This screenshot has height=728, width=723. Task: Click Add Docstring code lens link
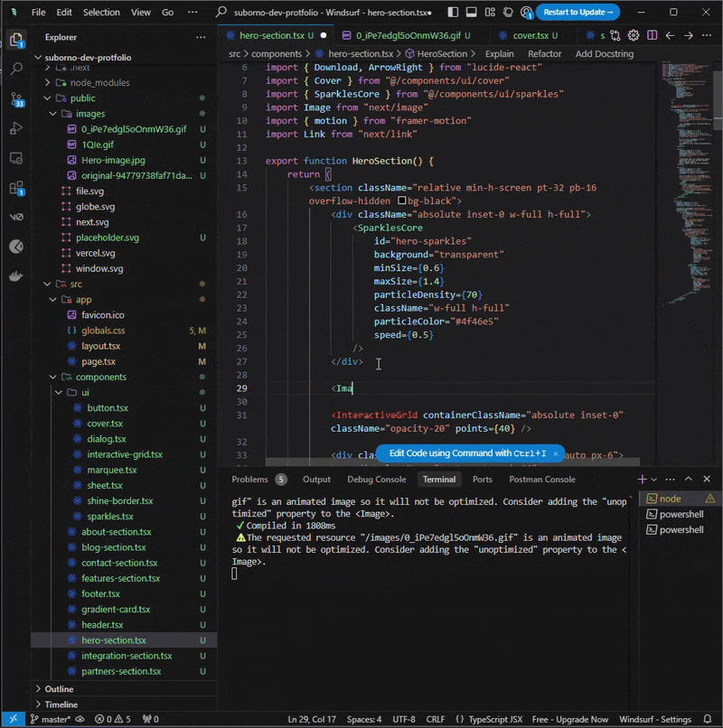[x=604, y=54]
